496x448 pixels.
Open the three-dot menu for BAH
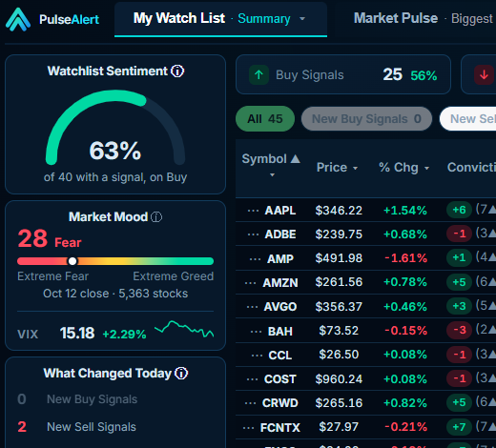point(256,332)
